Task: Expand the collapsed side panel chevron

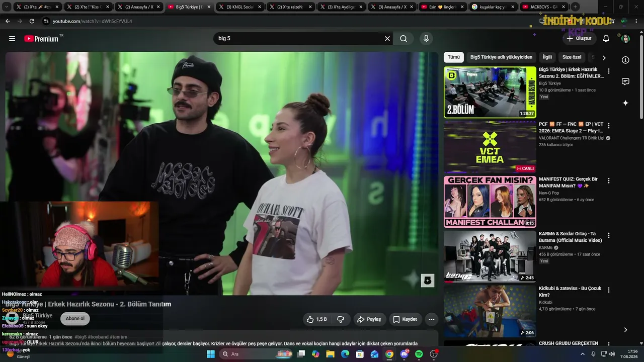Action: tap(625, 330)
